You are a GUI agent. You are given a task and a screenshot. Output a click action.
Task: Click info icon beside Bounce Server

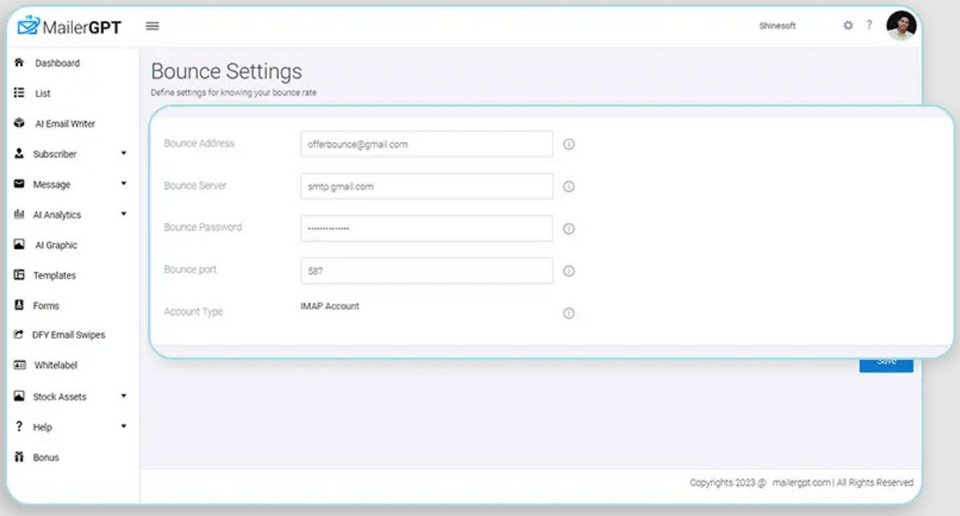[569, 187]
